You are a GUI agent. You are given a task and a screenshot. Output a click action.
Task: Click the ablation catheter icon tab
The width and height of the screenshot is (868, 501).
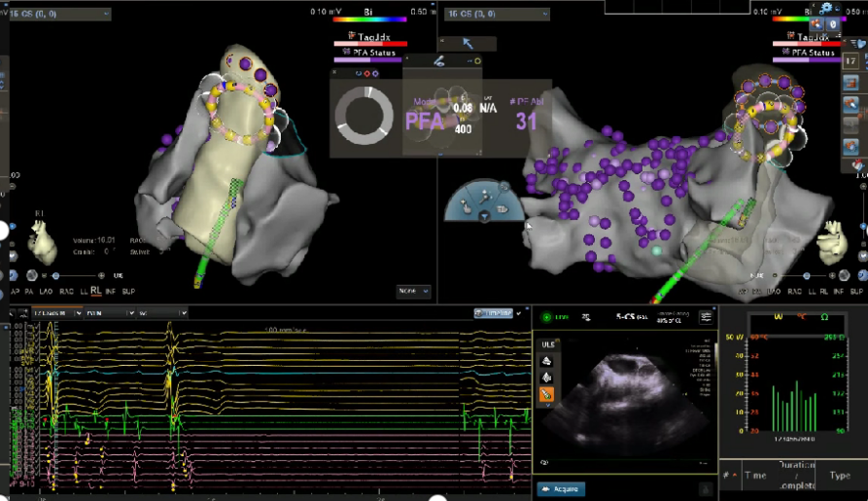pyautogui.click(x=439, y=61)
